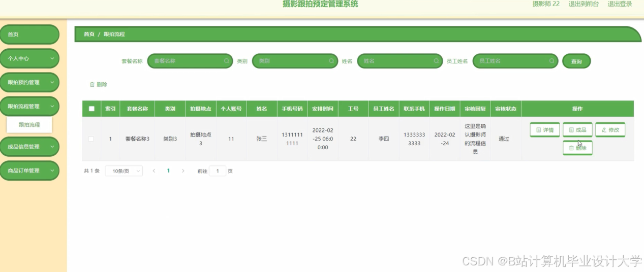The image size is (644, 272).
Task: Expand 个人中心 sidebar menu
Action: pyautogui.click(x=29, y=58)
